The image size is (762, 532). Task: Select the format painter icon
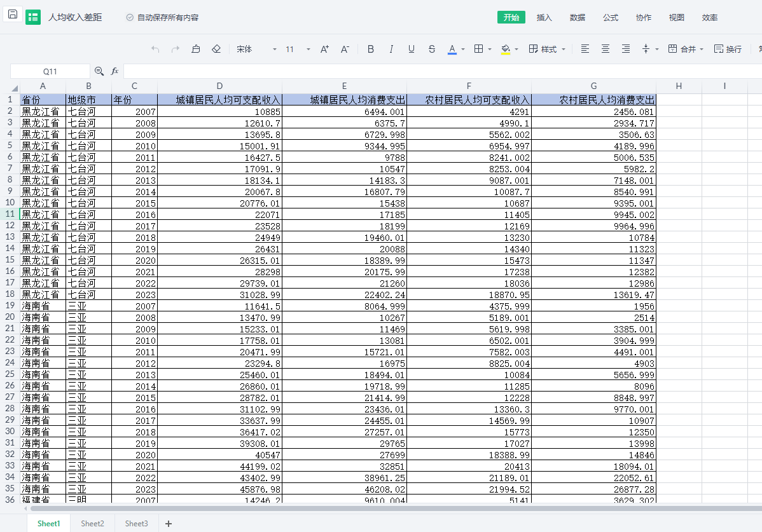(196, 49)
